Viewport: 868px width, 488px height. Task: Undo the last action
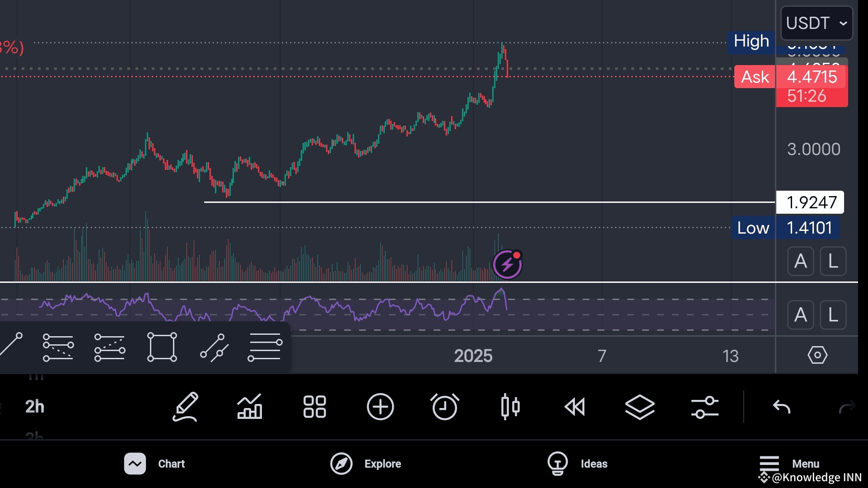point(782,407)
